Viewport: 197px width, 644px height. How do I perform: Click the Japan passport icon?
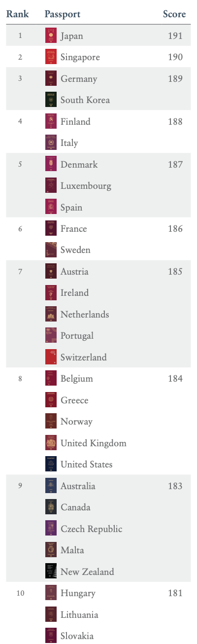tap(51, 36)
